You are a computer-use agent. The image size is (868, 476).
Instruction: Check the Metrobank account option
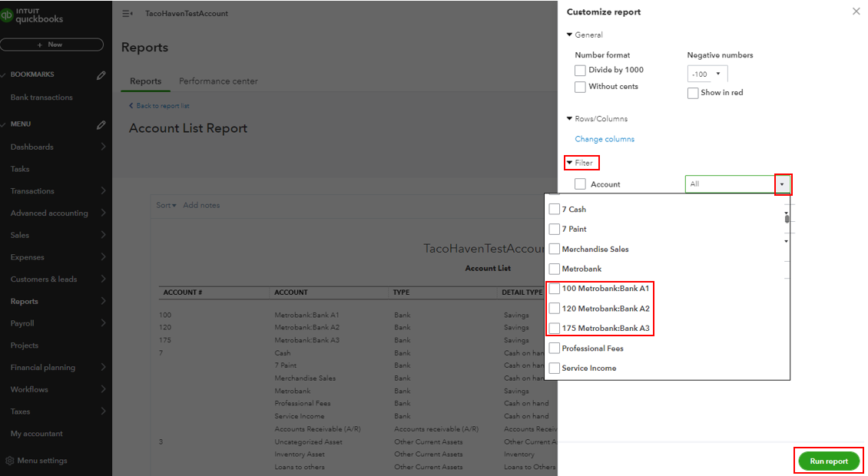(554, 269)
